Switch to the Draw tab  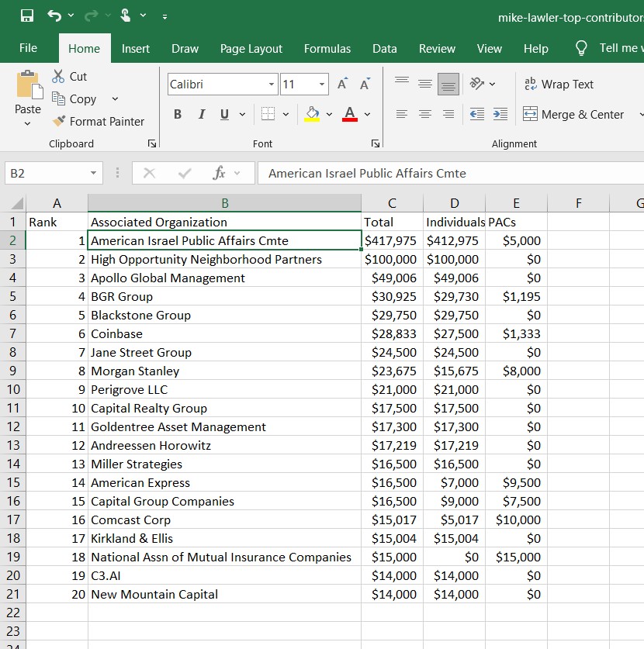[x=185, y=48]
